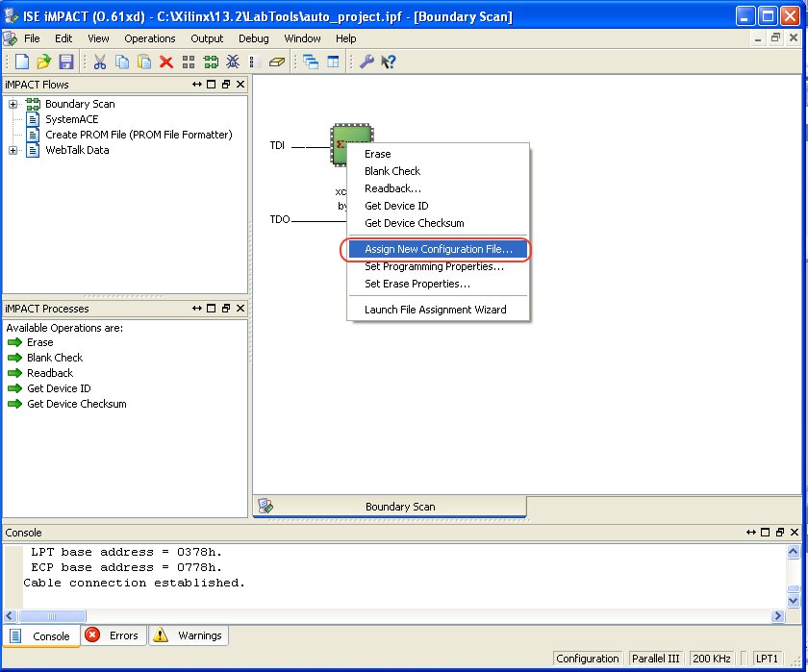The image size is (808, 672).
Task: Switch to the Errors tab
Action: 114,635
